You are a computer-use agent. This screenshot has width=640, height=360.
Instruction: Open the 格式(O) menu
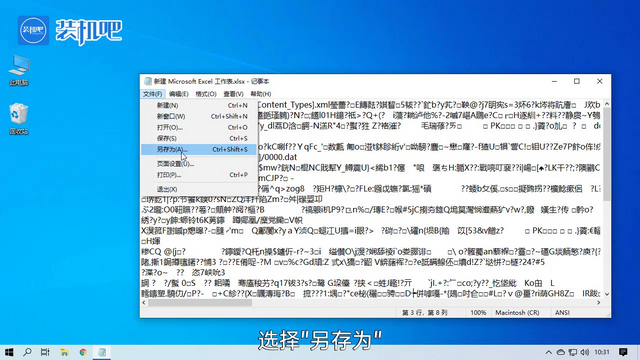click(x=206, y=94)
